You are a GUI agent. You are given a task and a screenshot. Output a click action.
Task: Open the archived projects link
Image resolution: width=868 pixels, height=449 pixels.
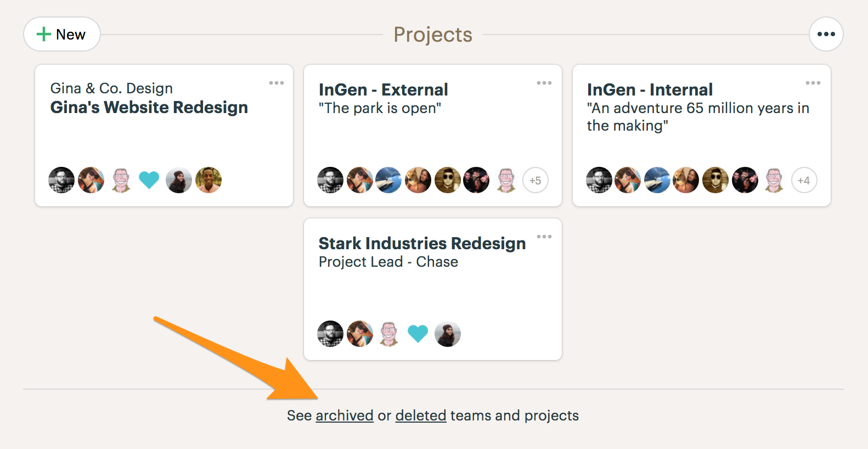[345, 416]
